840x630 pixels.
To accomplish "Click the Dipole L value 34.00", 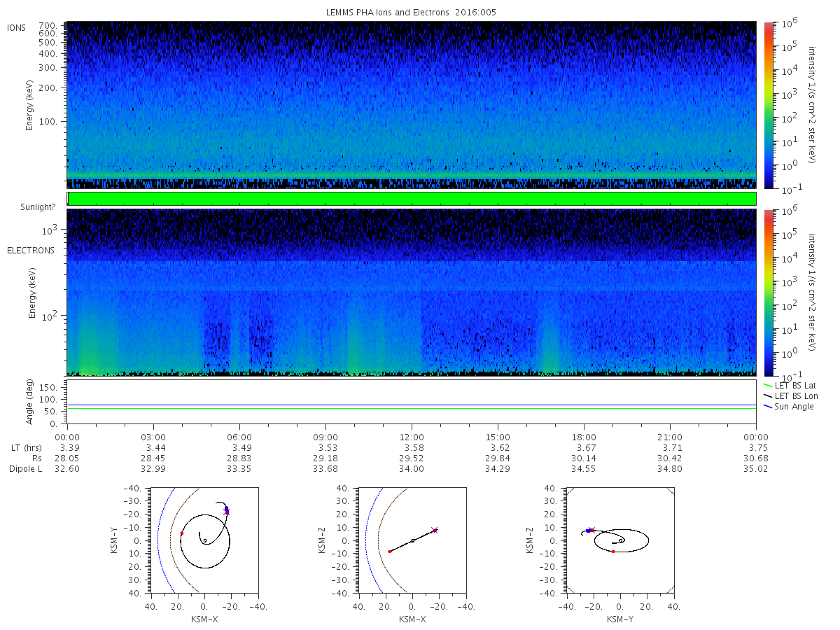I will pyautogui.click(x=412, y=469).
